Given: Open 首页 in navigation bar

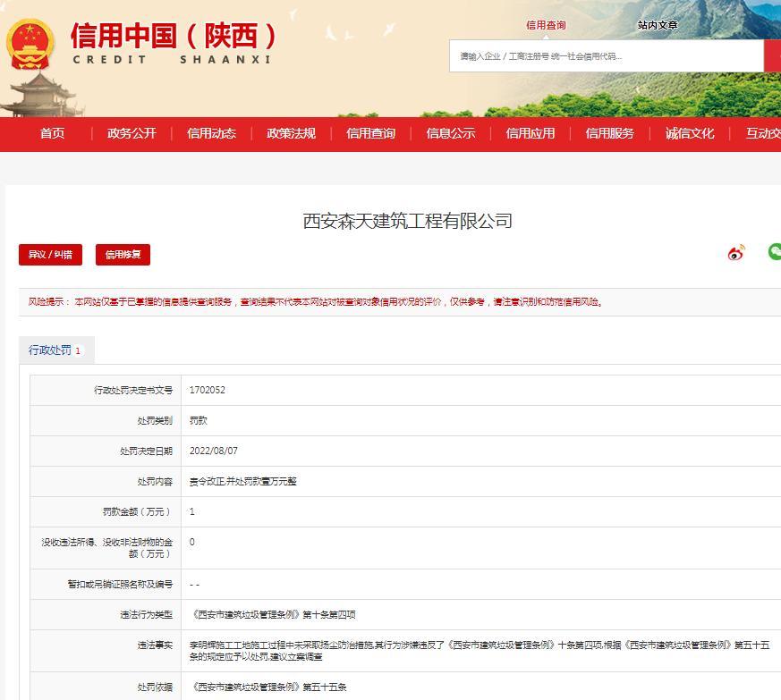Looking at the screenshot, I should pos(52,133).
